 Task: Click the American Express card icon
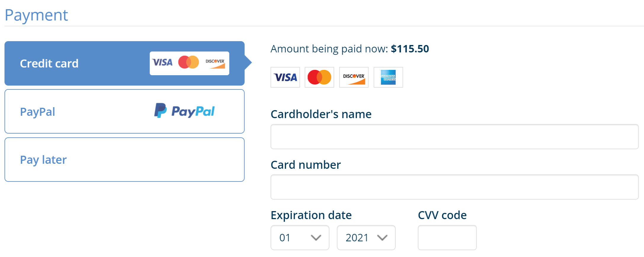(x=388, y=77)
